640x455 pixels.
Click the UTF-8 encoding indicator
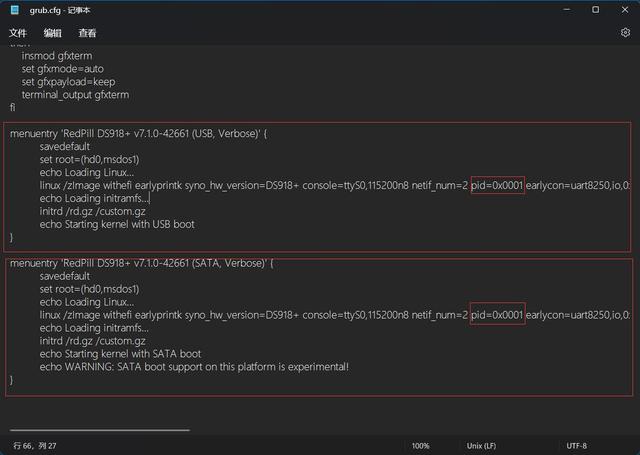[576, 446]
